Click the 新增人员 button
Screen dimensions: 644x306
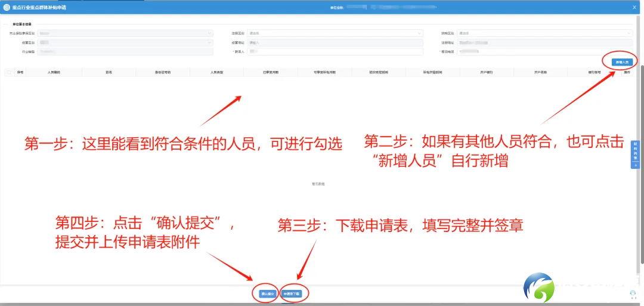click(623, 62)
